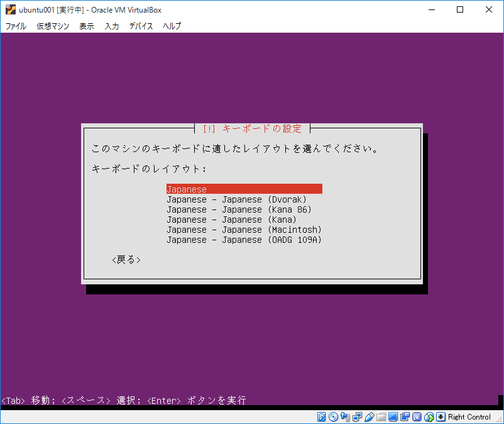Select Japanese (Dvorak) layout
The width and height of the screenshot is (504, 424).
236,199
